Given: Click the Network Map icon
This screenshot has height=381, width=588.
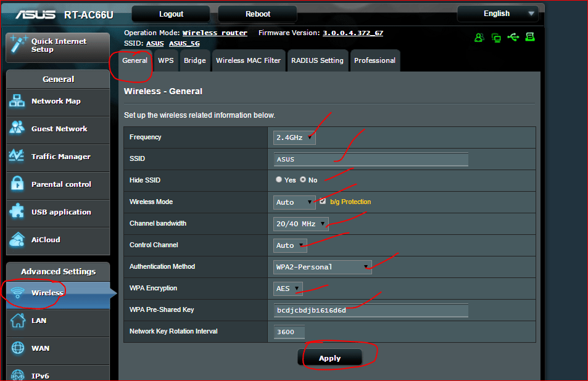Looking at the screenshot, I should (x=17, y=100).
